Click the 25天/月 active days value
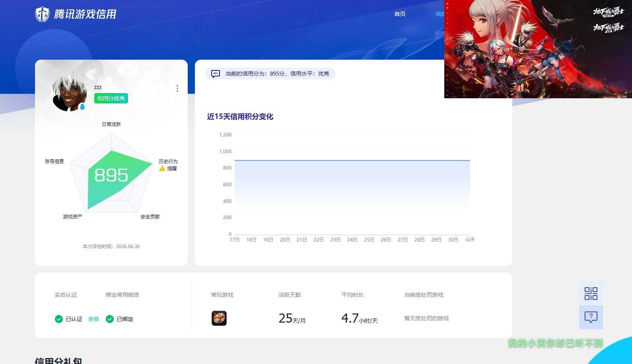This screenshot has width=632, height=364. (292, 318)
